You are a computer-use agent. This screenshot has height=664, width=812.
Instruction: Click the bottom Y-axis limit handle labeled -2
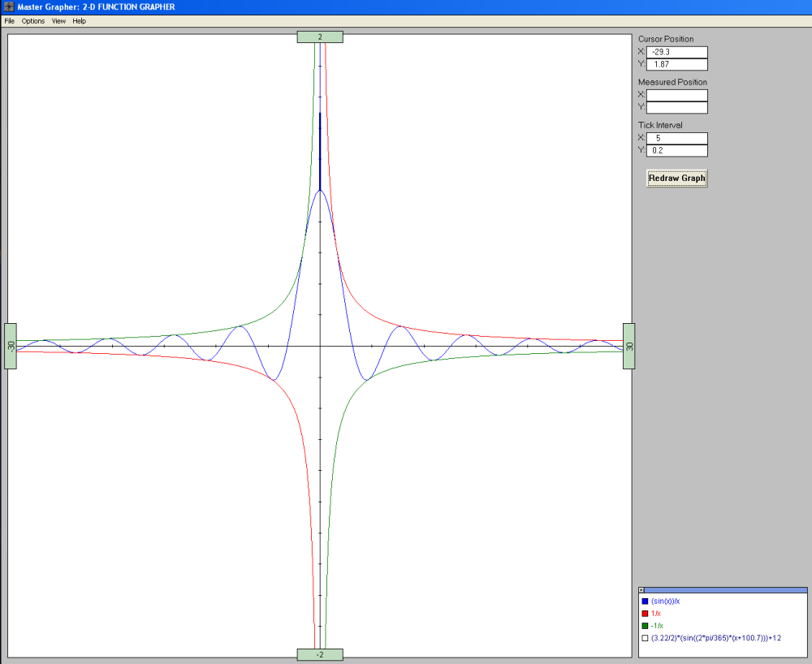(320, 655)
